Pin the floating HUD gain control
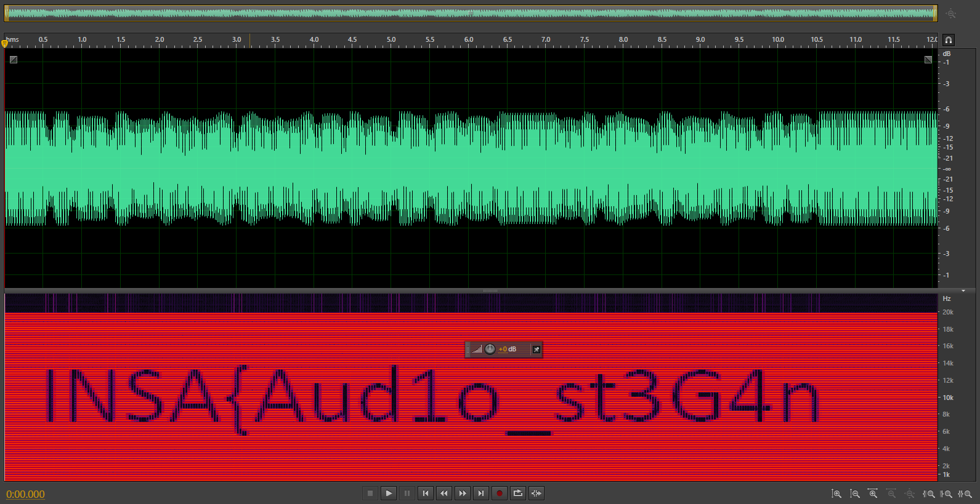980x504 pixels. [x=536, y=350]
